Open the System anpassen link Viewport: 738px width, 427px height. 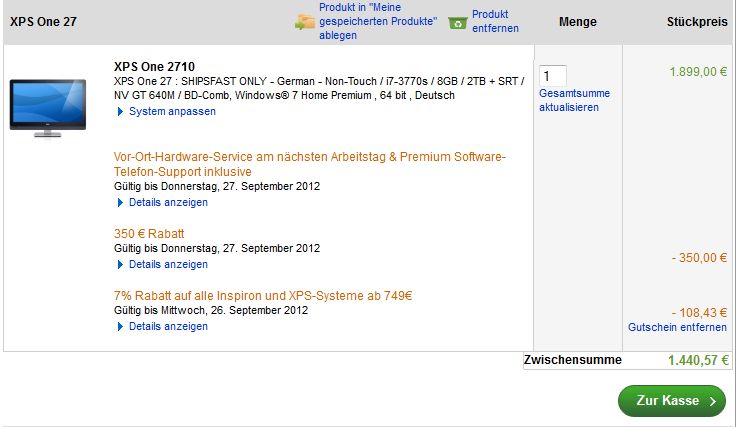click(172, 112)
